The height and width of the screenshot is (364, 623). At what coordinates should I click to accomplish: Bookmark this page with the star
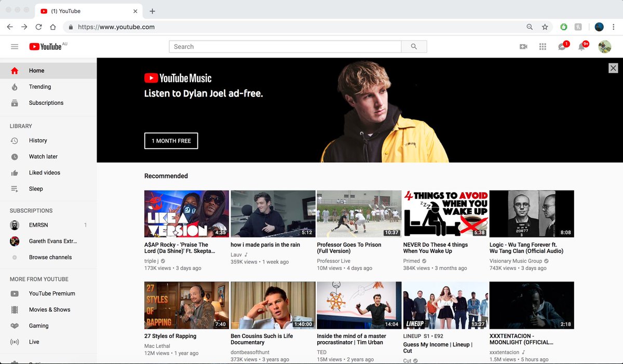coord(545,27)
